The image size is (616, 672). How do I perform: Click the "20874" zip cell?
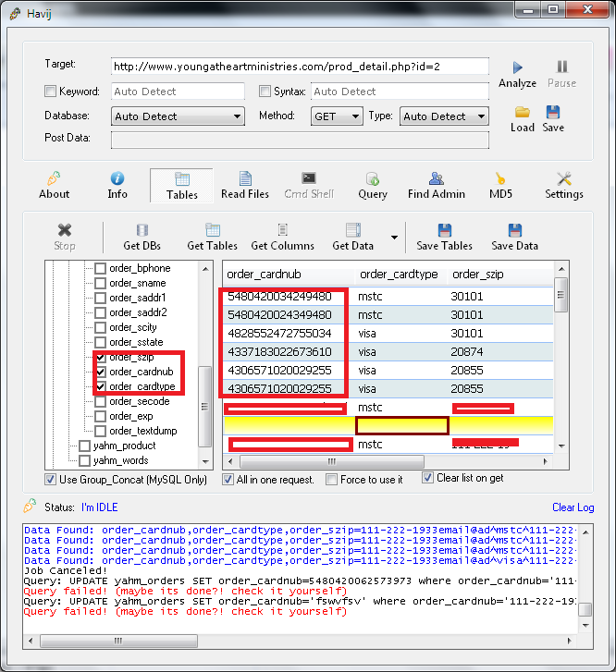click(467, 352)
